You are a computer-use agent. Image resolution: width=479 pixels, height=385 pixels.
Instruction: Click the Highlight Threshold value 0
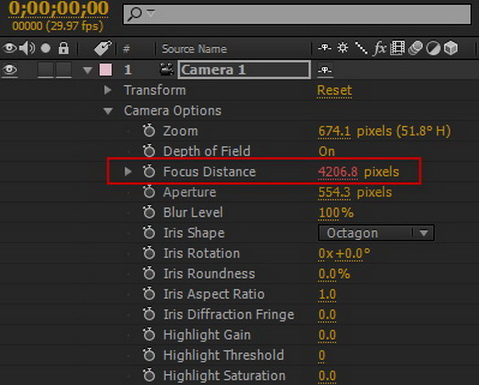(322, 356)
